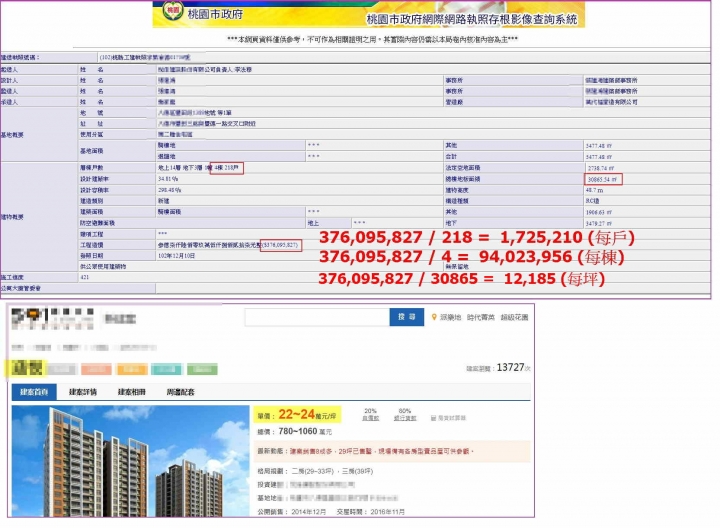Click the Taoyuan City Government emblem logo

173,11
